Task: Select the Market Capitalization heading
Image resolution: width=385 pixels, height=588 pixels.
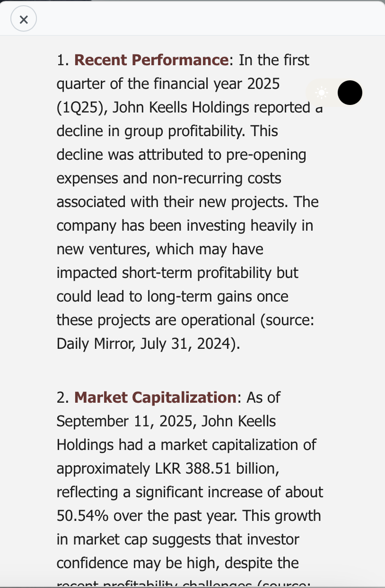Action: pos(155,397)
